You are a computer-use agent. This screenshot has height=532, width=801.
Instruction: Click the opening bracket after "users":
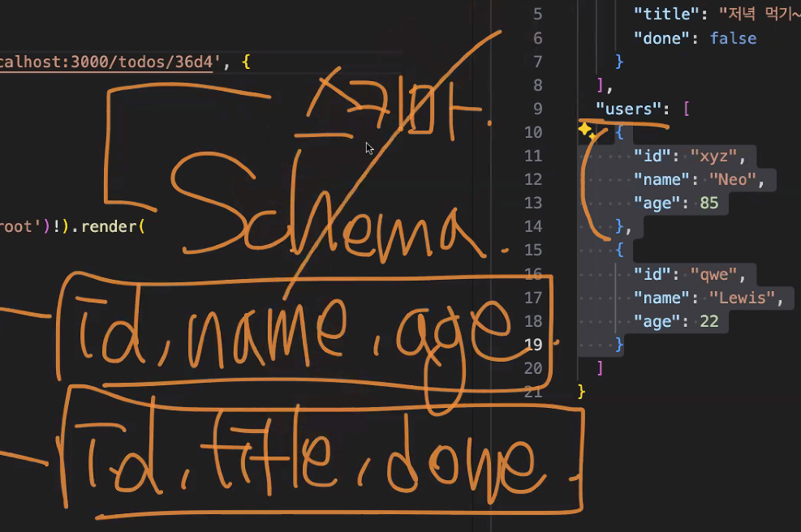tap(686, 109)
